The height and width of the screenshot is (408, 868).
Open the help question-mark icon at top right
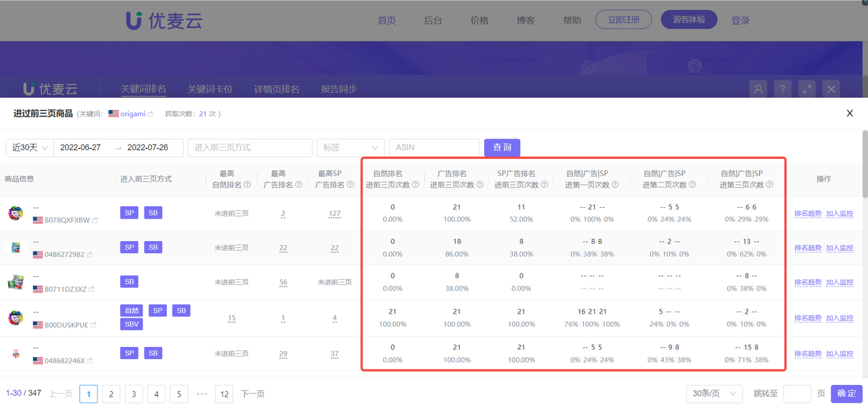(783, 89)
